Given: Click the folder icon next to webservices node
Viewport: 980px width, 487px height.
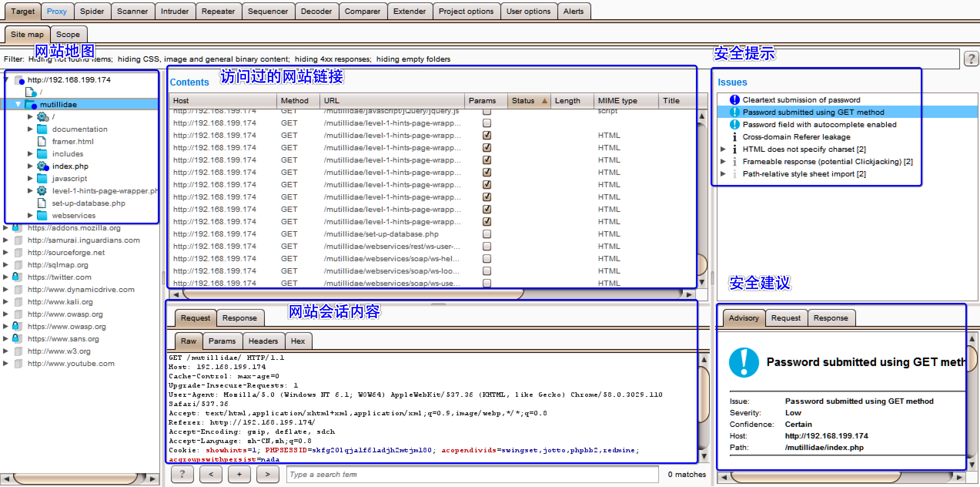Looking at the screenshot, I should tap(42, 215).
